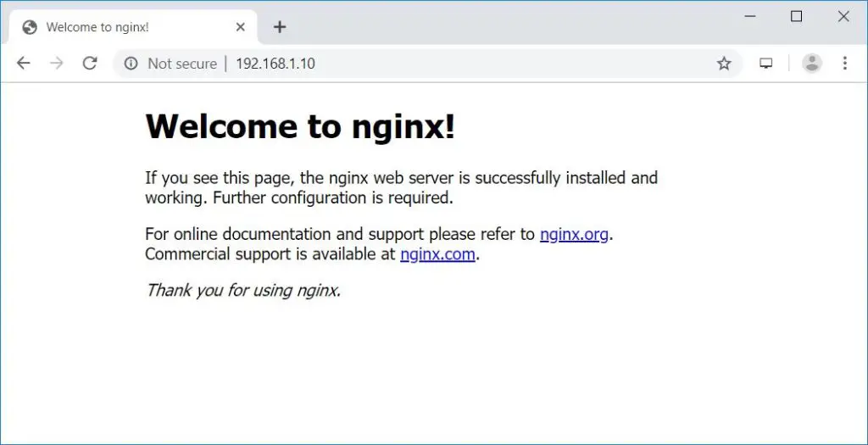View site information for the Not secure page

tap(131, 64)
